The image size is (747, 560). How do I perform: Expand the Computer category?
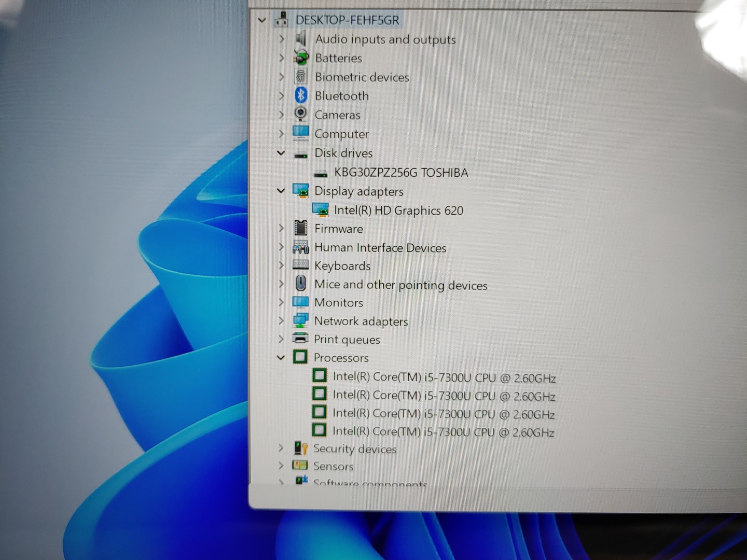(281, 134)
